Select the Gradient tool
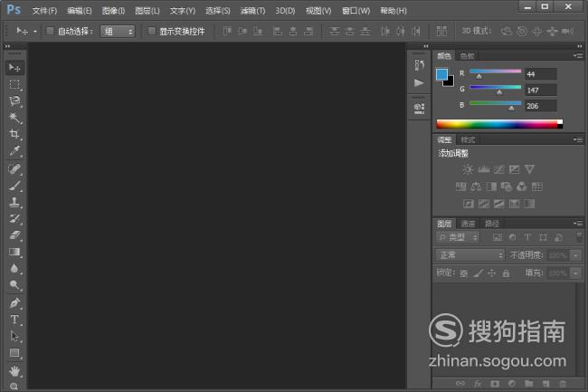The image size is (588, 392). [14, 252]
